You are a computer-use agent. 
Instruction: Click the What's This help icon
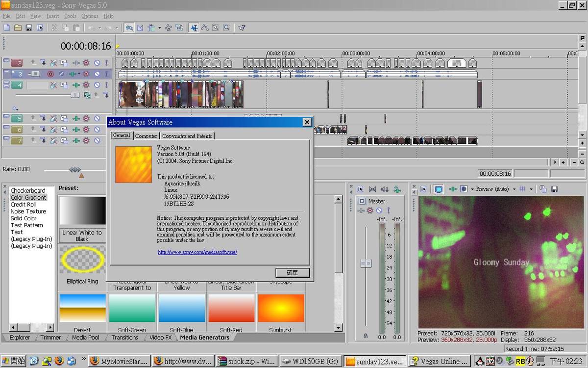242,28
